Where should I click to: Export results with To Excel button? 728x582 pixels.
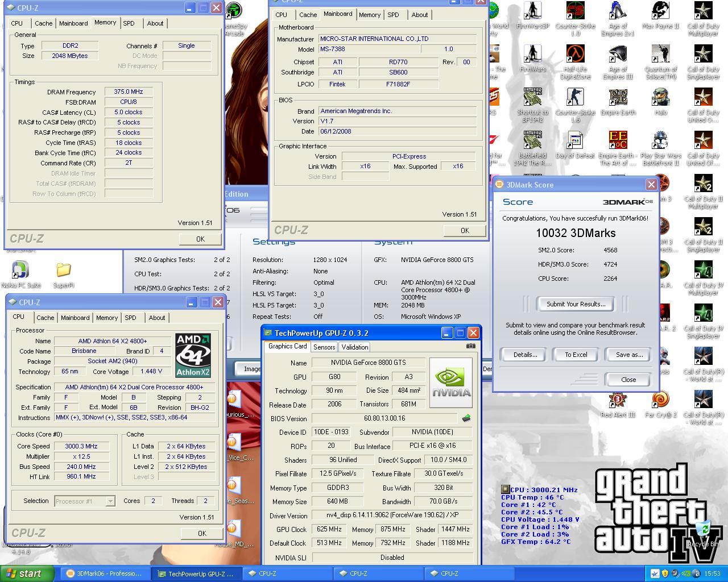[576, 355]
